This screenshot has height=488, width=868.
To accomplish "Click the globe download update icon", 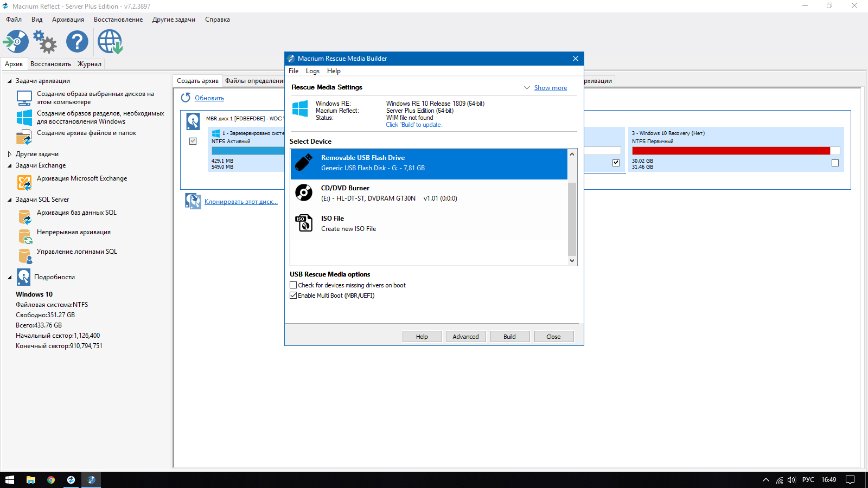I will pyautogui.click(x=110, y=42).
